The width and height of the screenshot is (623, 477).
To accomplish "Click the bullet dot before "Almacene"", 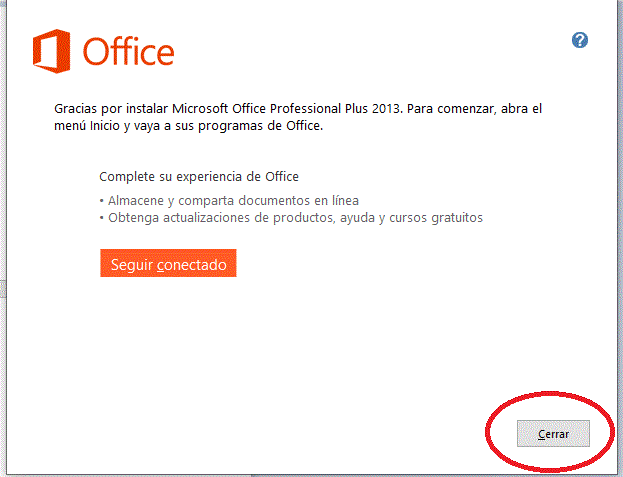I will [102, 201].
